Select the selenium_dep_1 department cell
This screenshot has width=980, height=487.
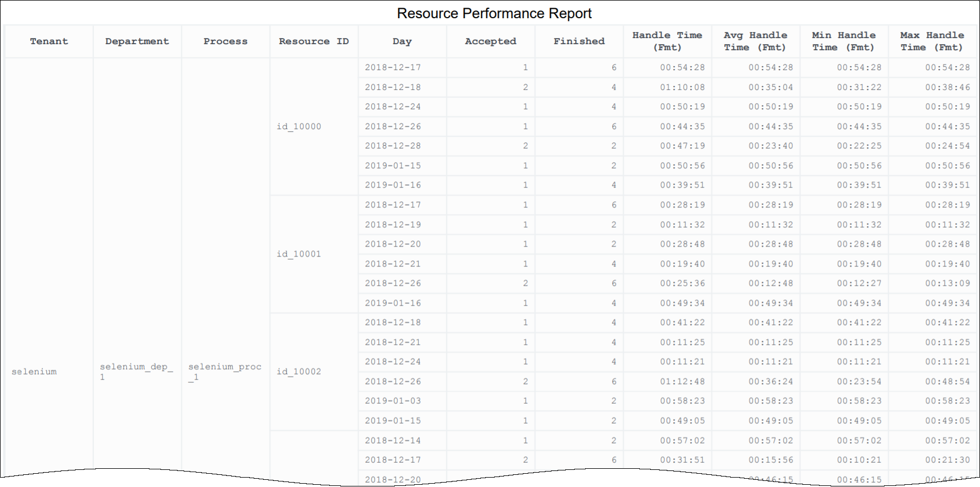pyautogui.click(x=136, y=372)
